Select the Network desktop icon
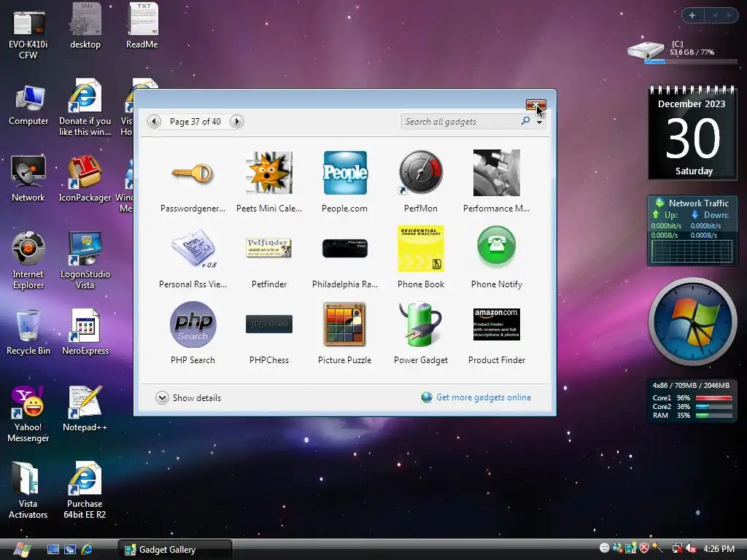The width and height of the screenshot is (747, 560). click(x=28, y=179)
